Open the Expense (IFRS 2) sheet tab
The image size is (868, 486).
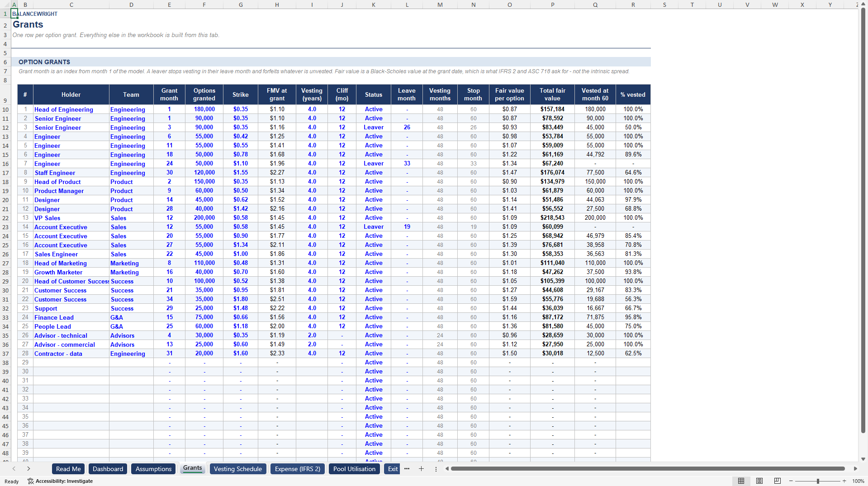298,469
